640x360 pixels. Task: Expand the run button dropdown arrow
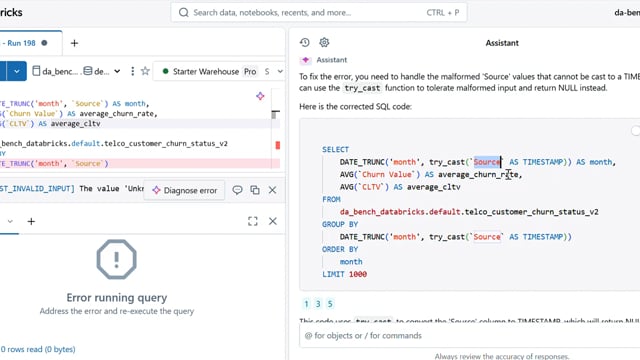coord(16,71)
